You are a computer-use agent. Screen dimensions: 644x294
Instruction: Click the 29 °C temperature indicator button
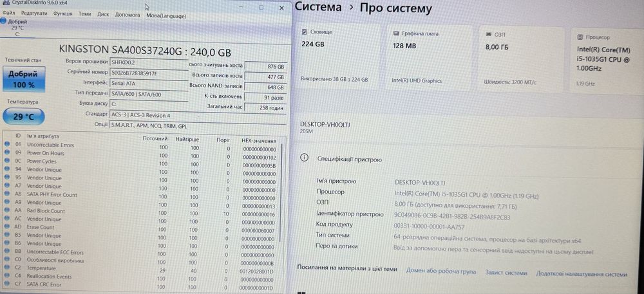[x=24, y=117]
